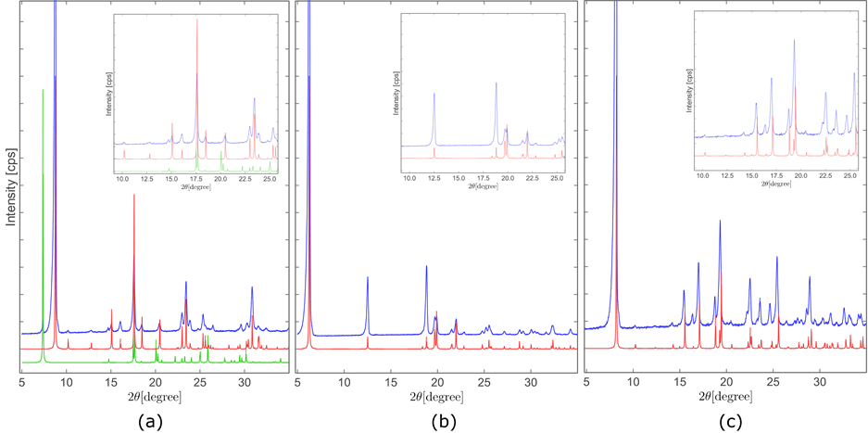Image resolution: width=868 pixels, height=433 pixels.
Task: Click the Intensity [cps] label of panel (b) inset
Action: (x=396, y=92)
